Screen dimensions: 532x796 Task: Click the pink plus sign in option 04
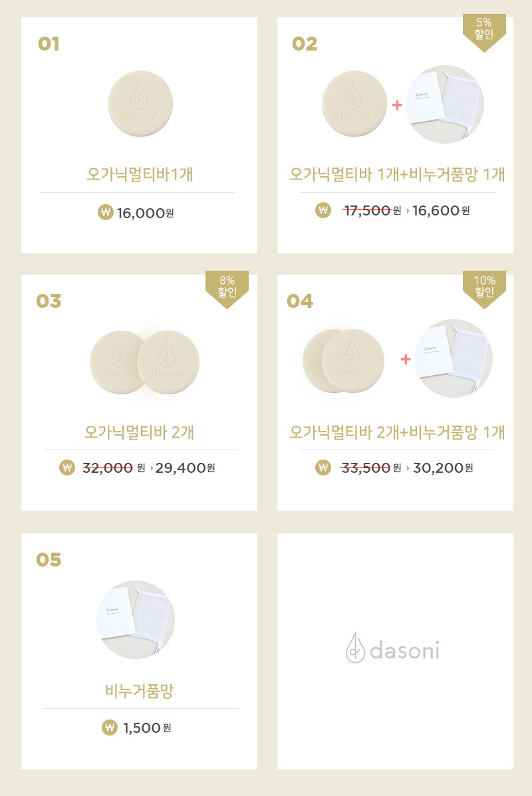pyautogui.click(x=406, y=359)
